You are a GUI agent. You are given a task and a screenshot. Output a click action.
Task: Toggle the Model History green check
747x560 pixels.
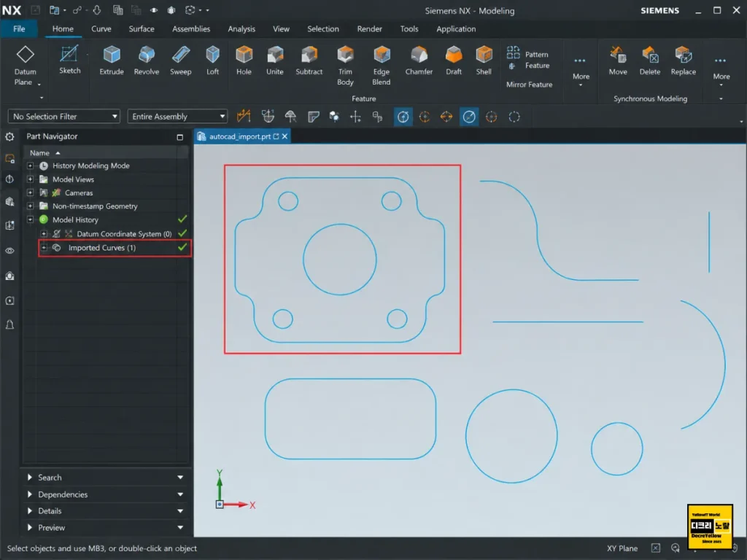pos(182,219)
